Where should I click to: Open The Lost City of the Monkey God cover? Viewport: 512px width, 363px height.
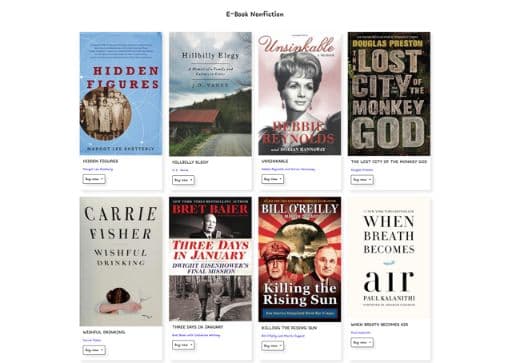click(x=389, y=94)
